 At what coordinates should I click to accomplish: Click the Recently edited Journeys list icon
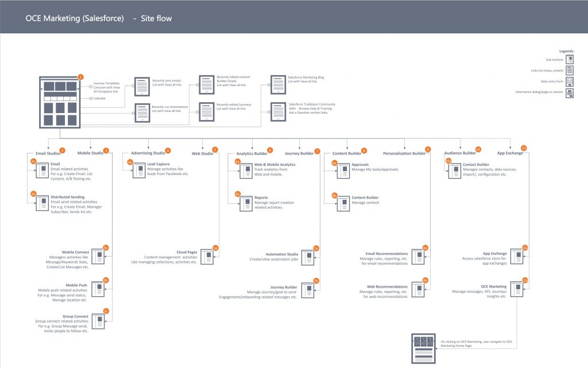point(207,112)
